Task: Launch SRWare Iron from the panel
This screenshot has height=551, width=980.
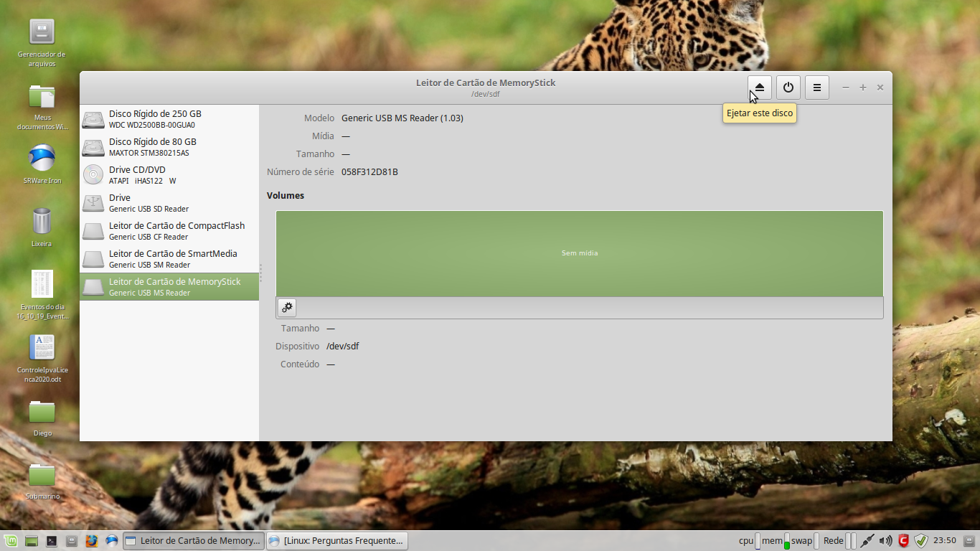Action: coord(111,541)
